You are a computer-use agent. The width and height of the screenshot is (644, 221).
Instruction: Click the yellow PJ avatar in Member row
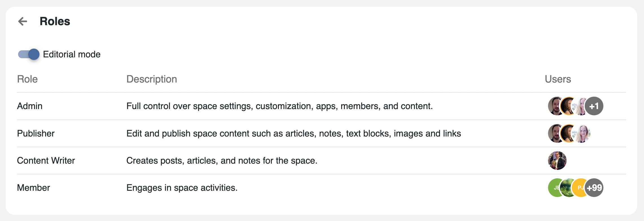coord(579,187)
